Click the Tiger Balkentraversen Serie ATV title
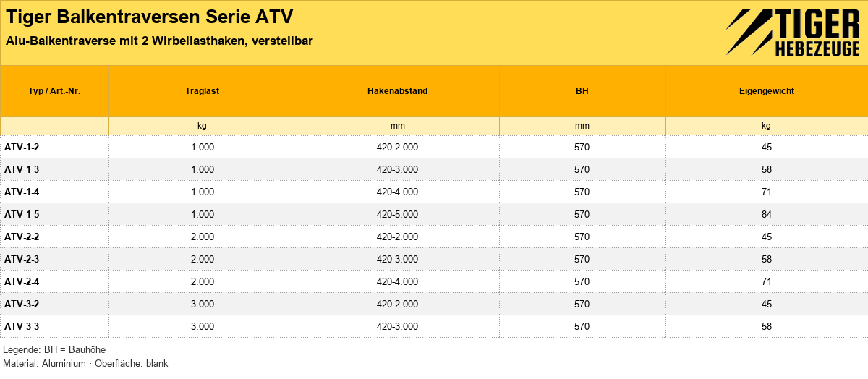The image size is (868, 379). [150, 17]
